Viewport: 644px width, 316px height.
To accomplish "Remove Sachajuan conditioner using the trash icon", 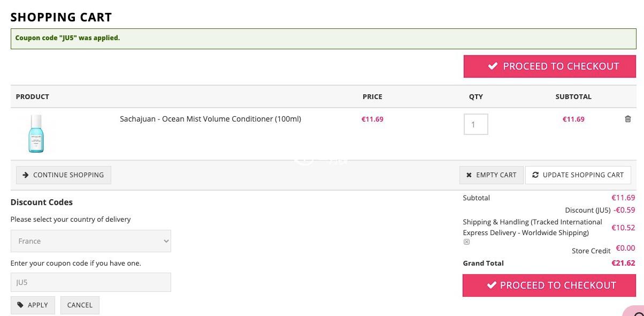I will click(628, 119).
